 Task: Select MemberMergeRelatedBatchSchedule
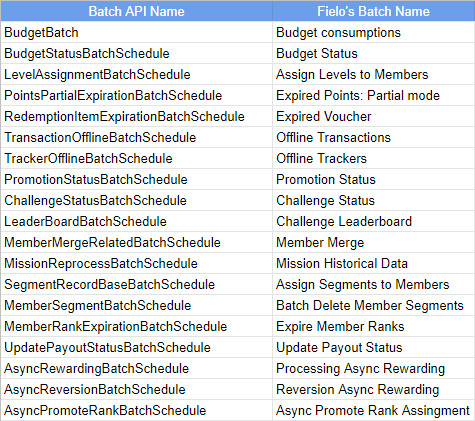[x=112, y=243]
